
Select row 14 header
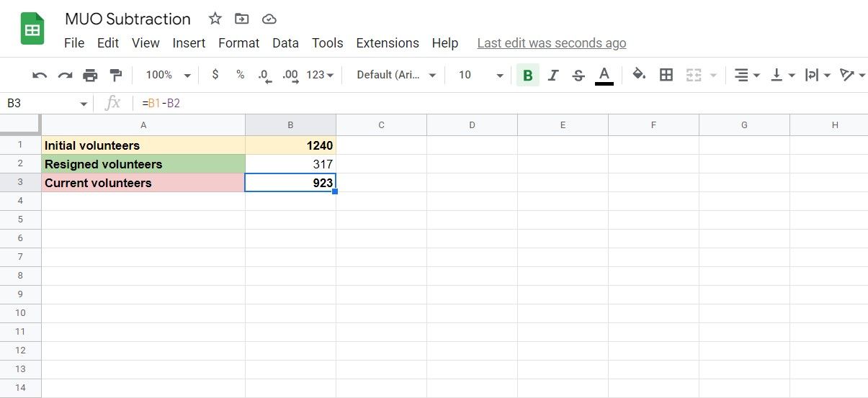point(20,388)
